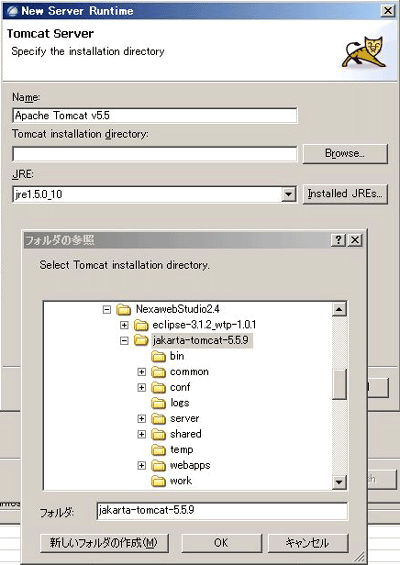This screenshot has height=565, width=400.
Task: Click the server folder icon
Action: [158, 419]
